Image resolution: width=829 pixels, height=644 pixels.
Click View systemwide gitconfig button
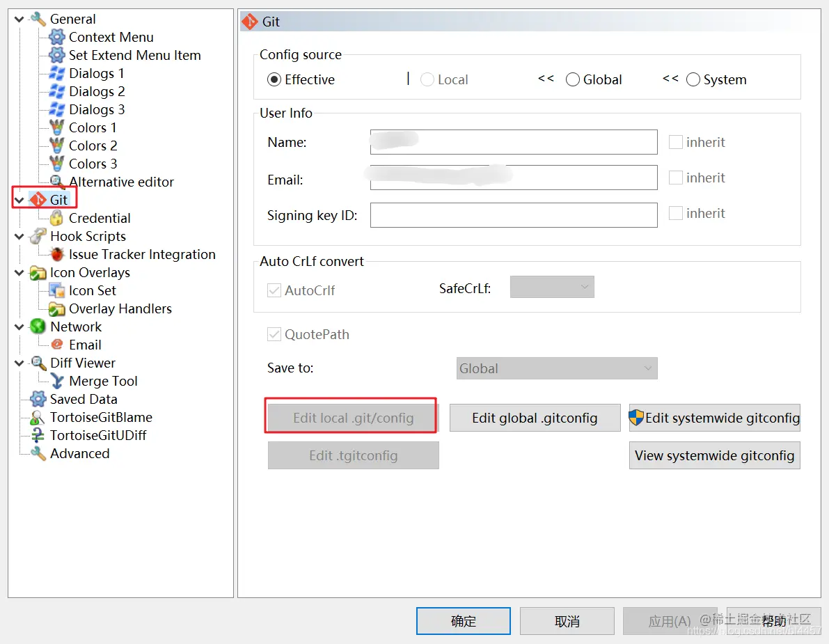pos(714,455)
